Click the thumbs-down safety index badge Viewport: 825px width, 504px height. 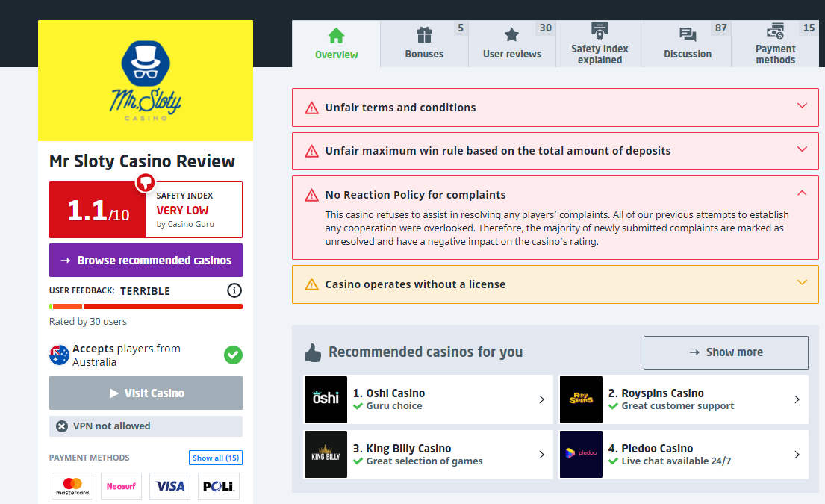pos(145,182)
